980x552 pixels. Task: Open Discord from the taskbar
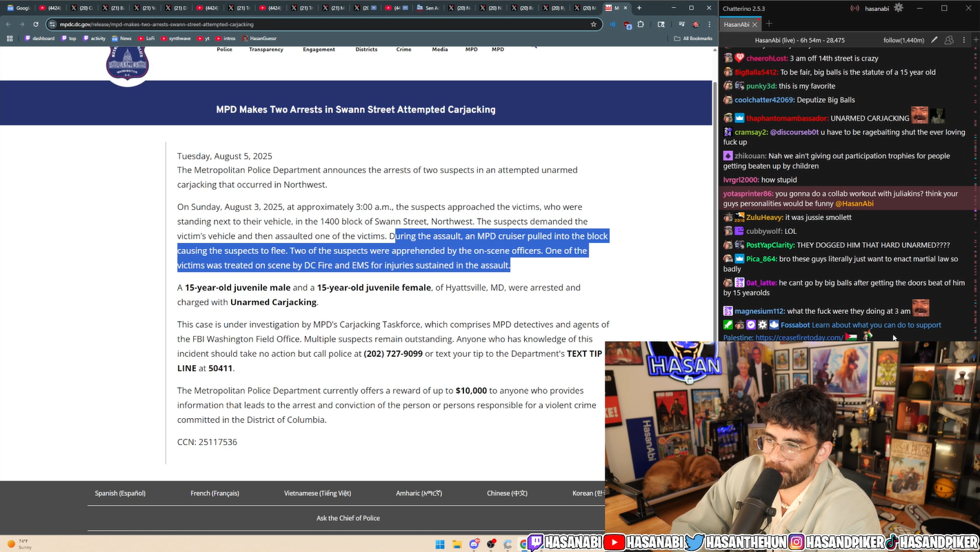tap(474, 544)
